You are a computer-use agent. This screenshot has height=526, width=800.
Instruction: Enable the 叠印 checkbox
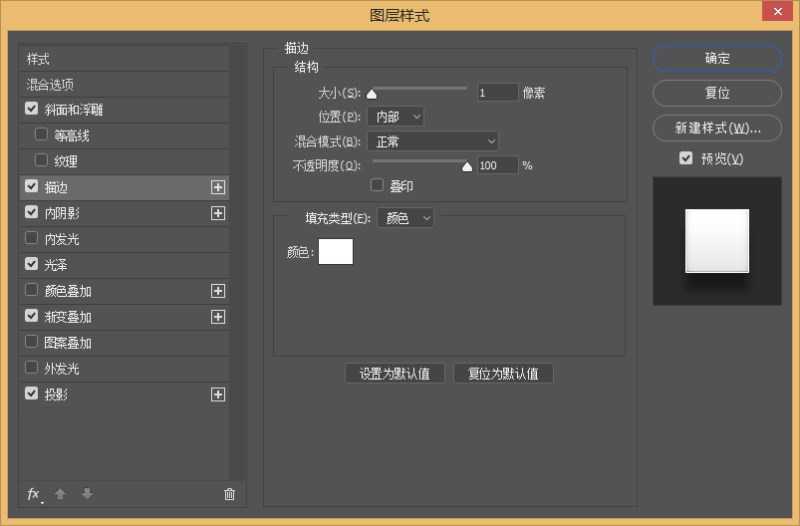pyautogui.click(x=377, y=185)
